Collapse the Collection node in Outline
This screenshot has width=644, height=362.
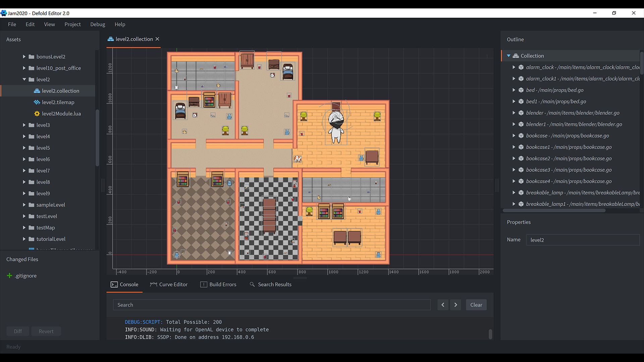click(509, 56)
